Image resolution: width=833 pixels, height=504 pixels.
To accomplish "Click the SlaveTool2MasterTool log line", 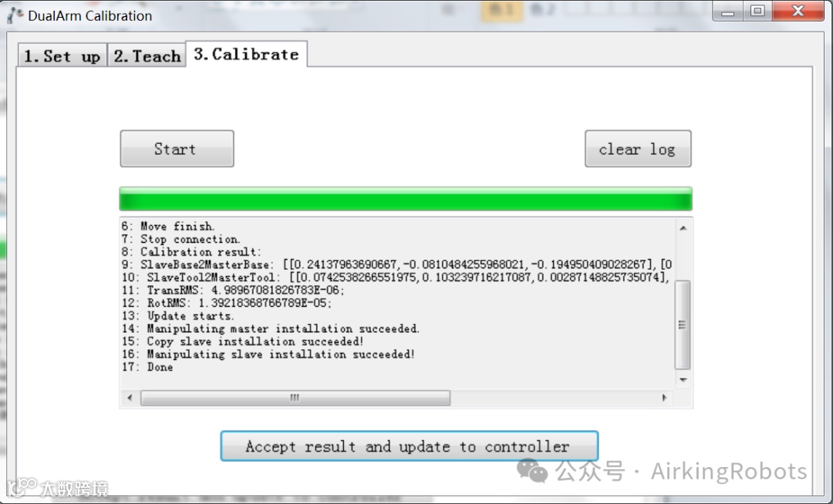I will [396, 277].
